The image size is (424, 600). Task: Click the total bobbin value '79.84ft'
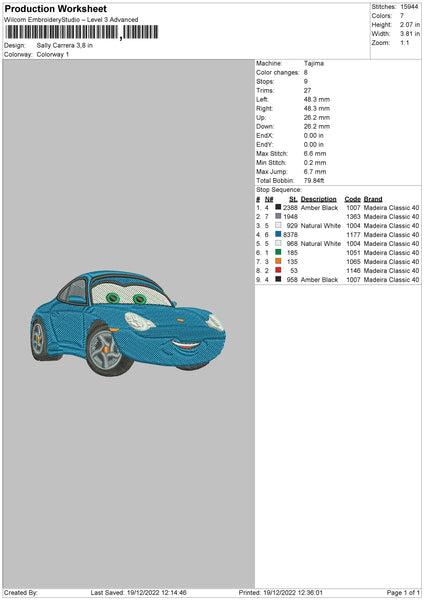point(314,180)
